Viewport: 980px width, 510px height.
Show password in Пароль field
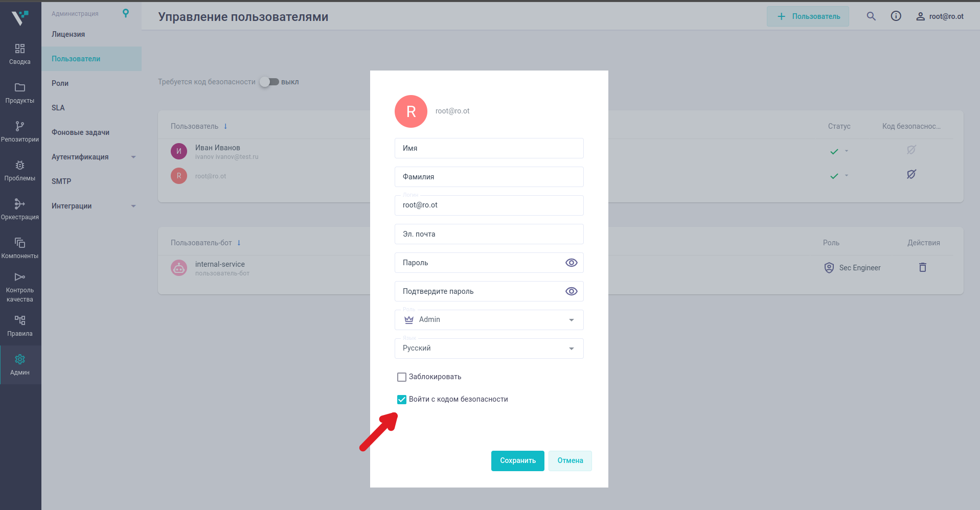[571, 263]
